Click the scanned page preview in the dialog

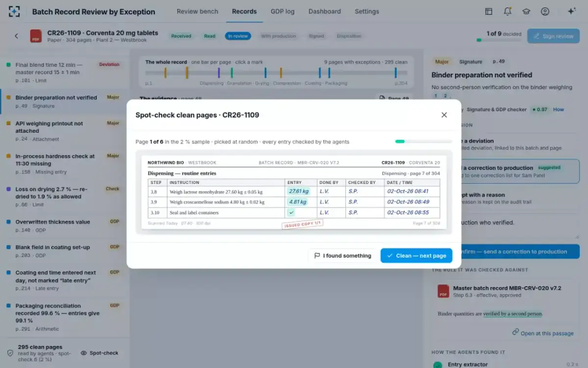(294, 192)
